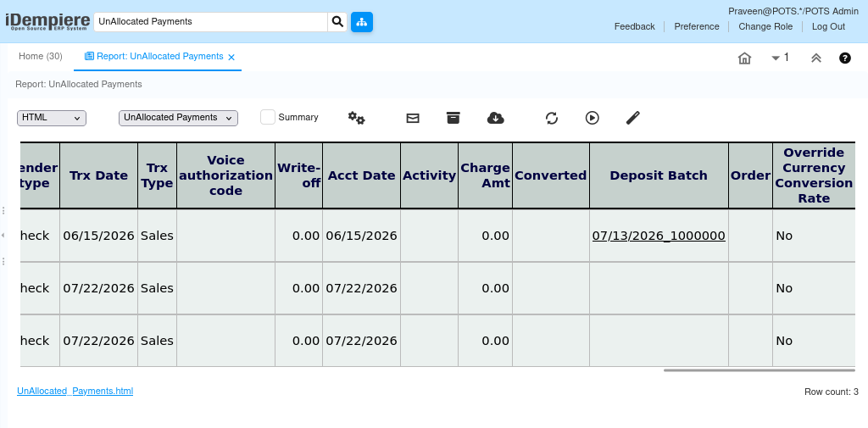This screenshot has height=428, width=868.
Task: Click Change Role
Action: [x=765, y=26]
